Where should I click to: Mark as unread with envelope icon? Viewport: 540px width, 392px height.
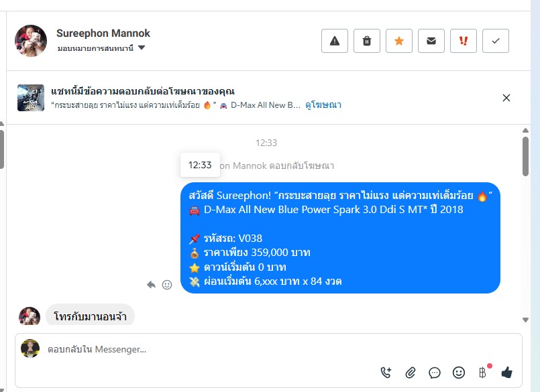pos(431,41)
